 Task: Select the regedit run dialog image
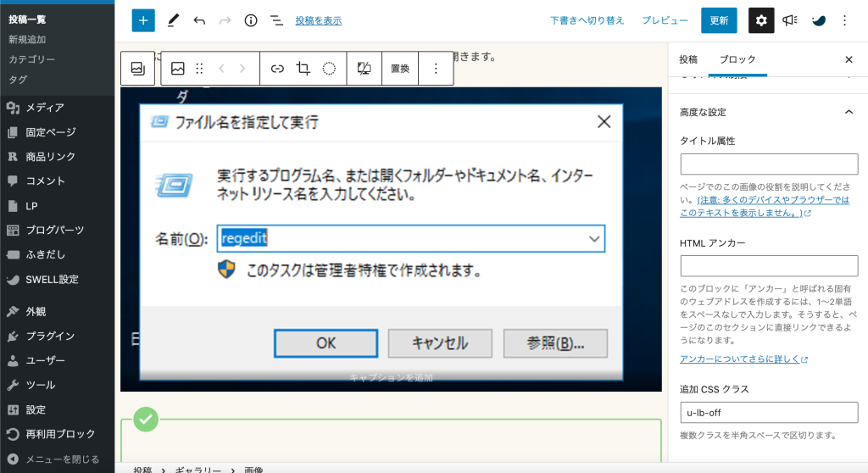(391, 239)
